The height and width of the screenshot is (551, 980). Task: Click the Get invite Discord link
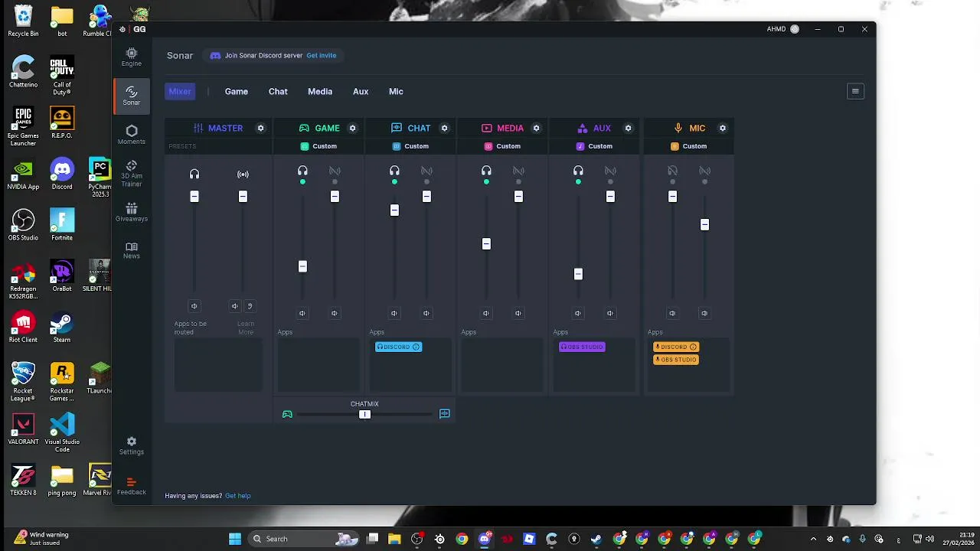tap(322, 56)
